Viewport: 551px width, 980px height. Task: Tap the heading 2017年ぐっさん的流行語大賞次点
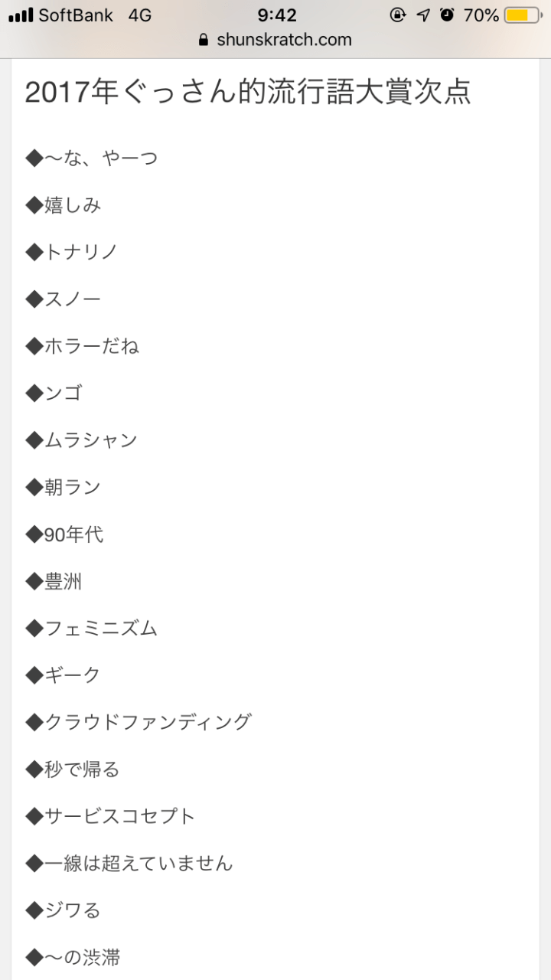[248, 92]
